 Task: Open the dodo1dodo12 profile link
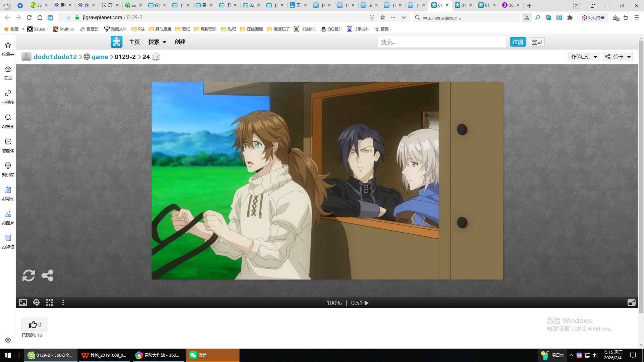(55, 57)
